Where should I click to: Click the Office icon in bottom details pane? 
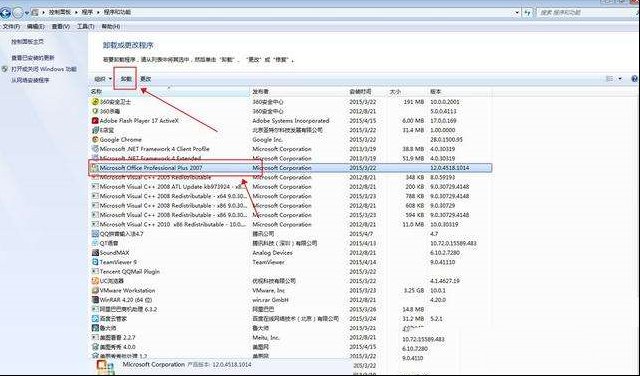(x=106, y=366)
